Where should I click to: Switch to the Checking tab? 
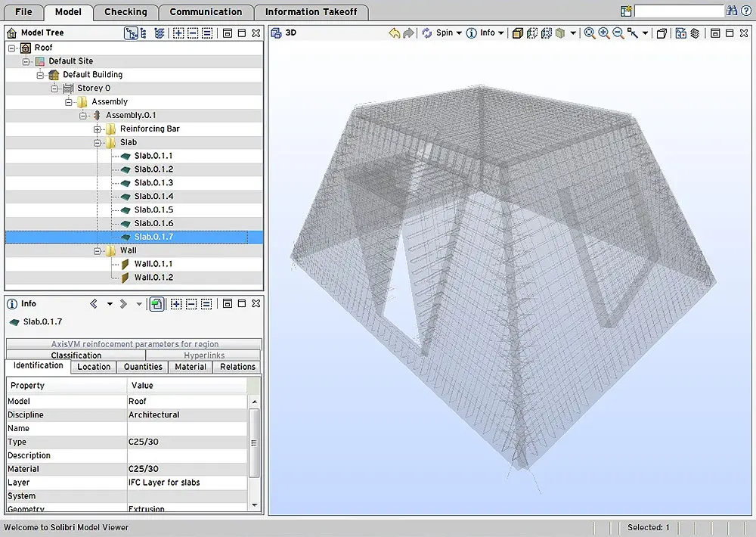125,12
